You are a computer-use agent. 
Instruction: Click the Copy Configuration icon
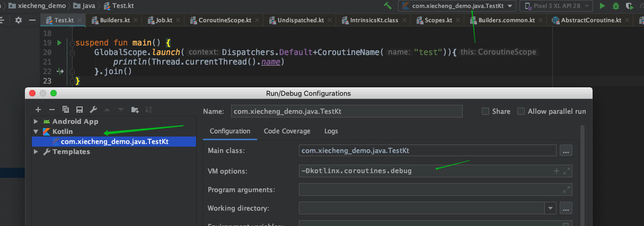tap(66, 110)
